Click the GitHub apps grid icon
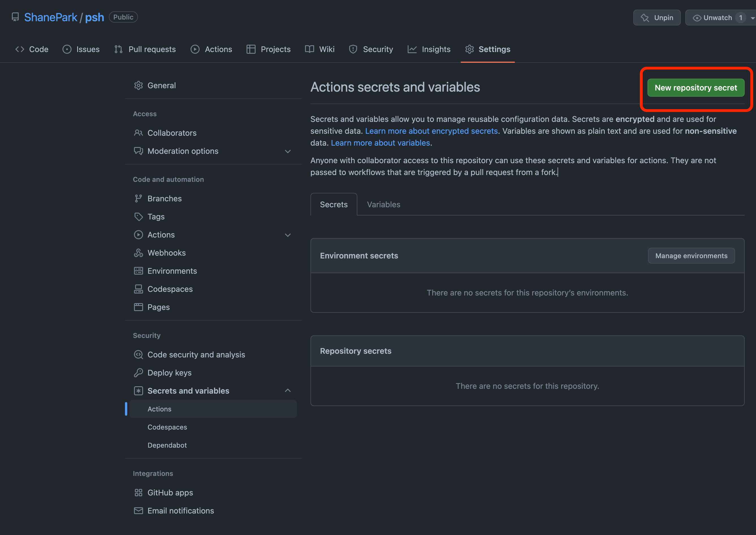The image size is (756, 535). point(138,493)
